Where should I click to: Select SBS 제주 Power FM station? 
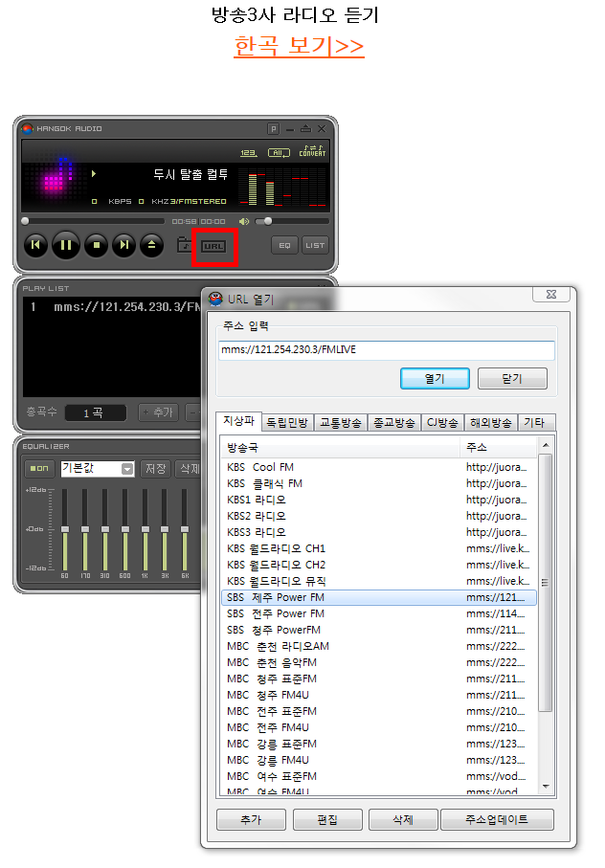tap(379, 597)
